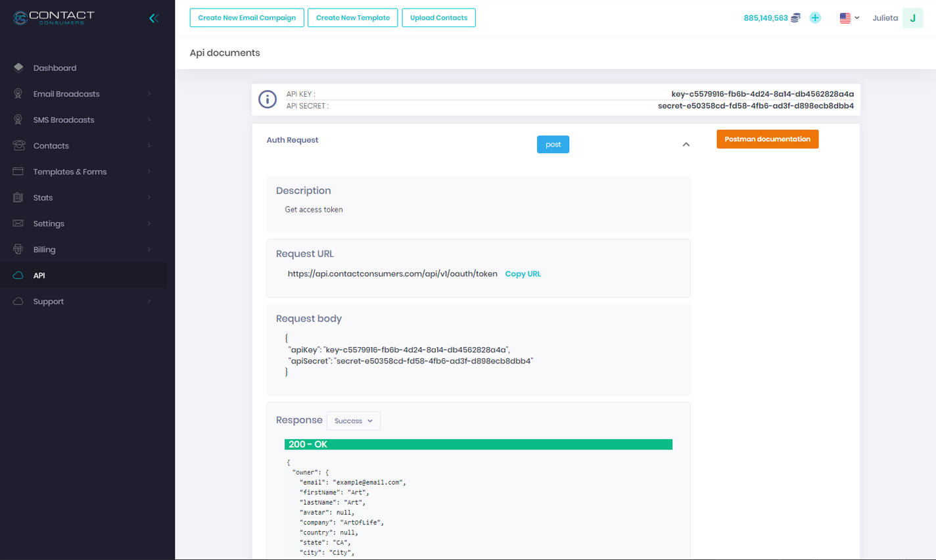Click the info icon beside API KEY

[x=268, y=99]
